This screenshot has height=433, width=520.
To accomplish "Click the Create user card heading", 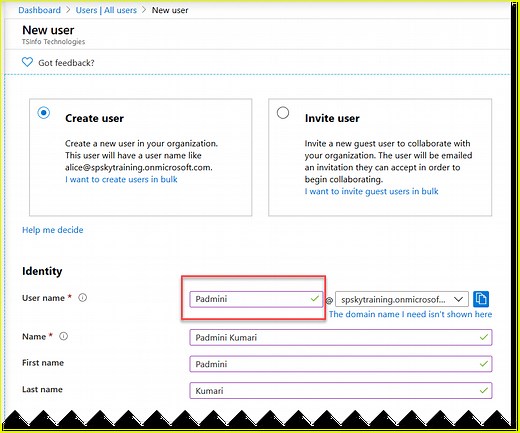I will click(x=94, y=118).
